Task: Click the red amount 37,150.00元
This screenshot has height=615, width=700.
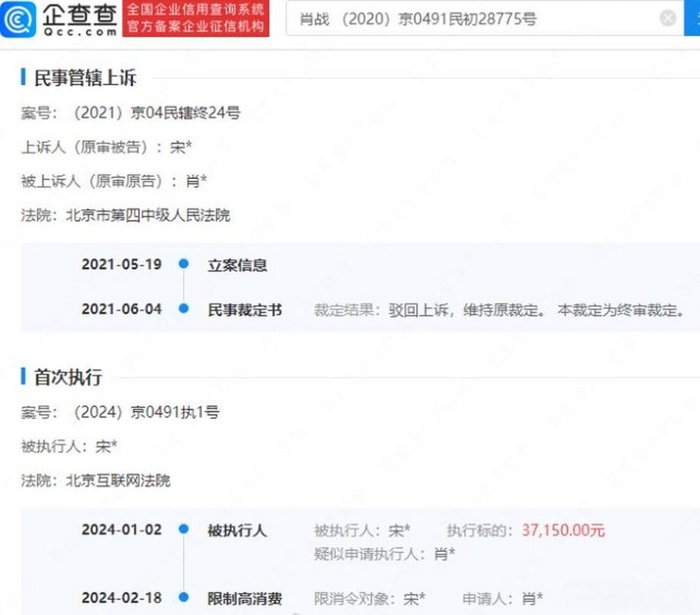Action: pos(562,529)
